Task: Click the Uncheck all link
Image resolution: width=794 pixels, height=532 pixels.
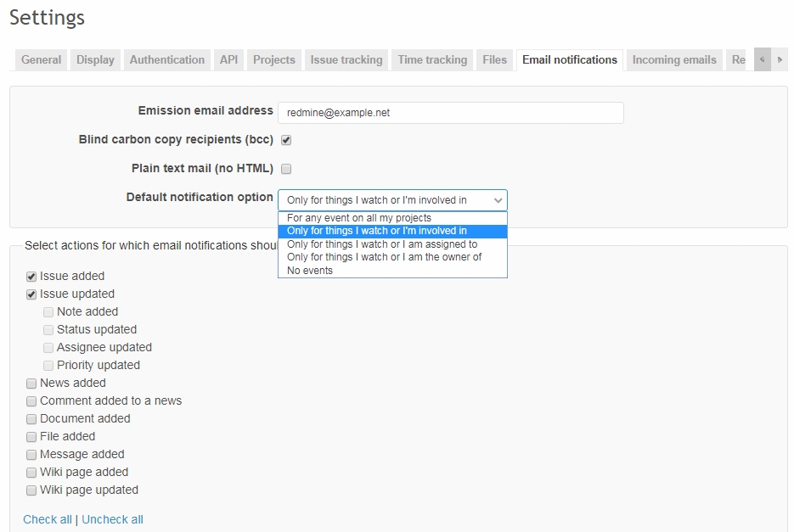Action: (112, 518)
